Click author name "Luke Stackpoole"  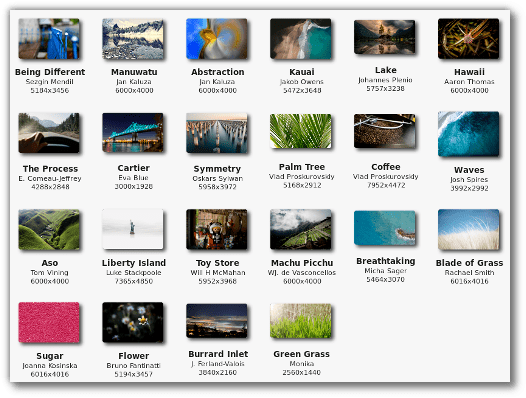pos(134,273)
